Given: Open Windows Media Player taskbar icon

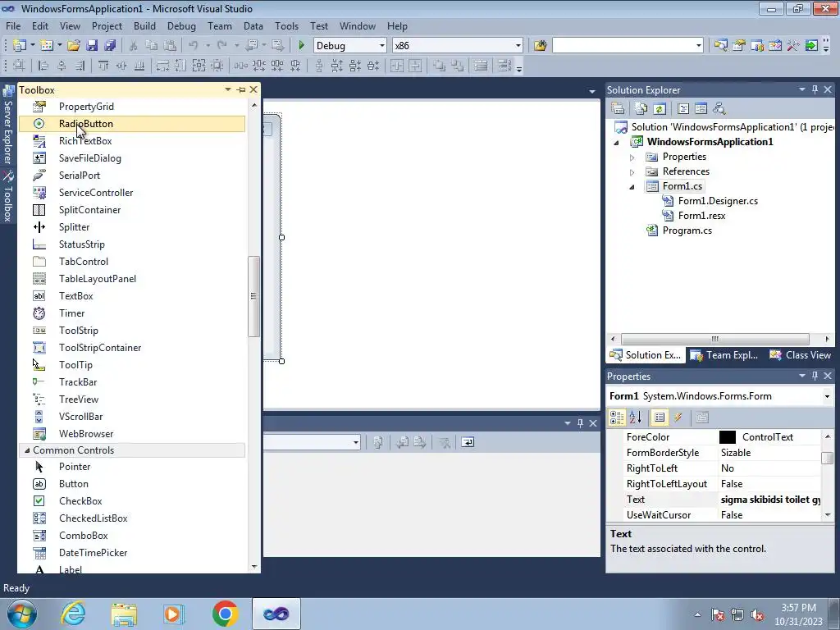Looking at the screenshot, I should click(x=174, y=614).
